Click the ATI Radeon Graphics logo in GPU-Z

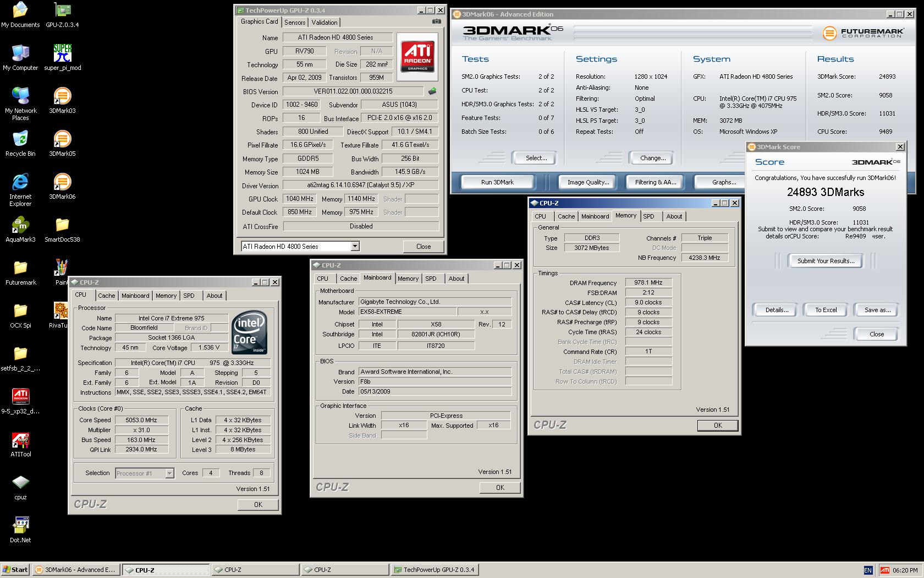tap(417, 57)
